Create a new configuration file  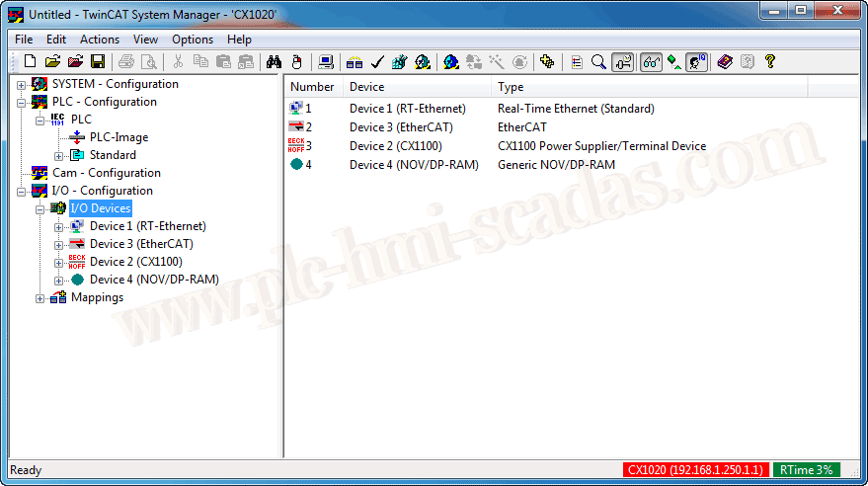[30, 62]
